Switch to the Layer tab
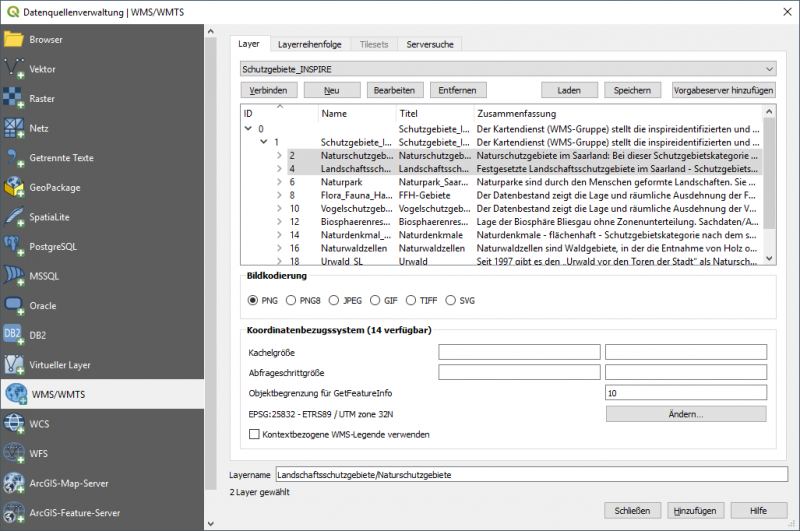800x531 pixels. [x=249, y=44]
